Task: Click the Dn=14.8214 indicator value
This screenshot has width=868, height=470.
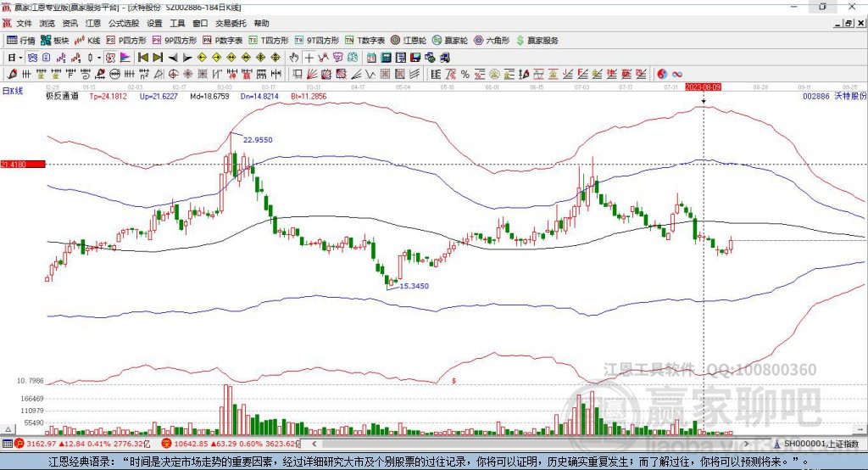Action: click(x=259, y=97)
